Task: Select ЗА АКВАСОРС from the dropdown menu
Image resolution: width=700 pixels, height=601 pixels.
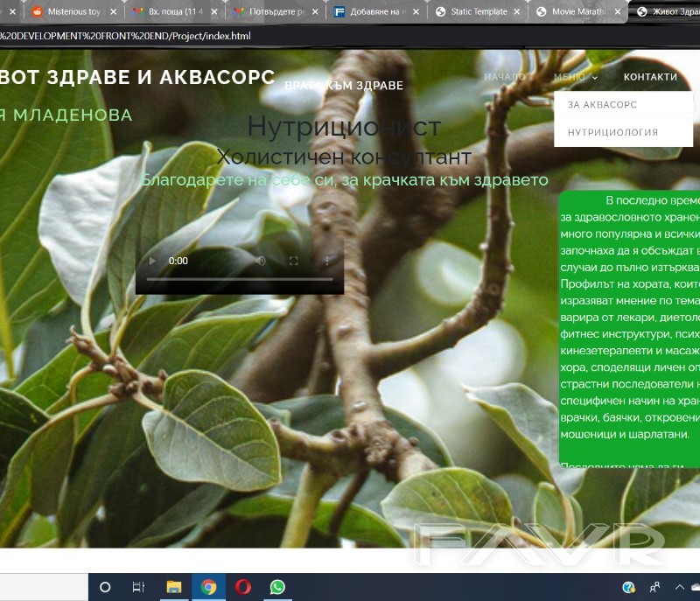Action: click(x=602, y=105)
